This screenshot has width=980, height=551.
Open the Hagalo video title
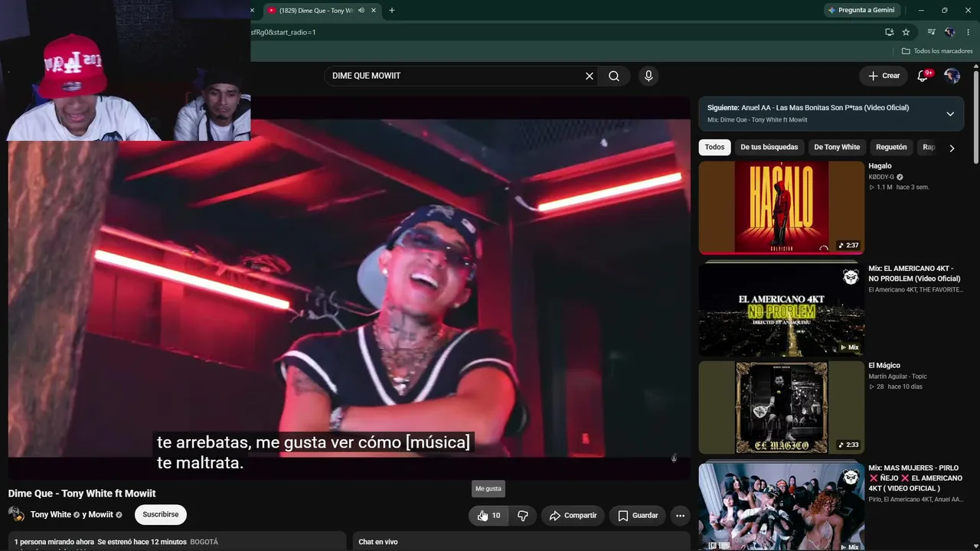[880, 166]
